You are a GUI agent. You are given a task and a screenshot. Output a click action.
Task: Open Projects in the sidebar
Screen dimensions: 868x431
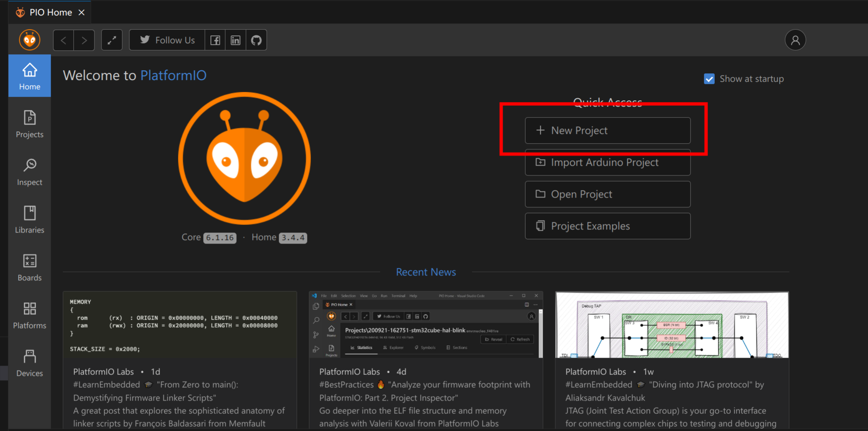30,124
